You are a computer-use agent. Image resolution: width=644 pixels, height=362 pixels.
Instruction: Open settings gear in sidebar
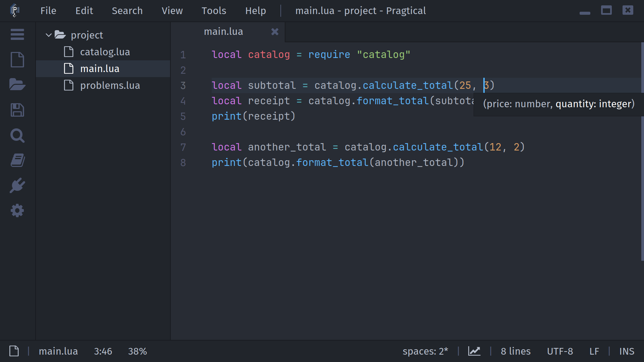17,210
